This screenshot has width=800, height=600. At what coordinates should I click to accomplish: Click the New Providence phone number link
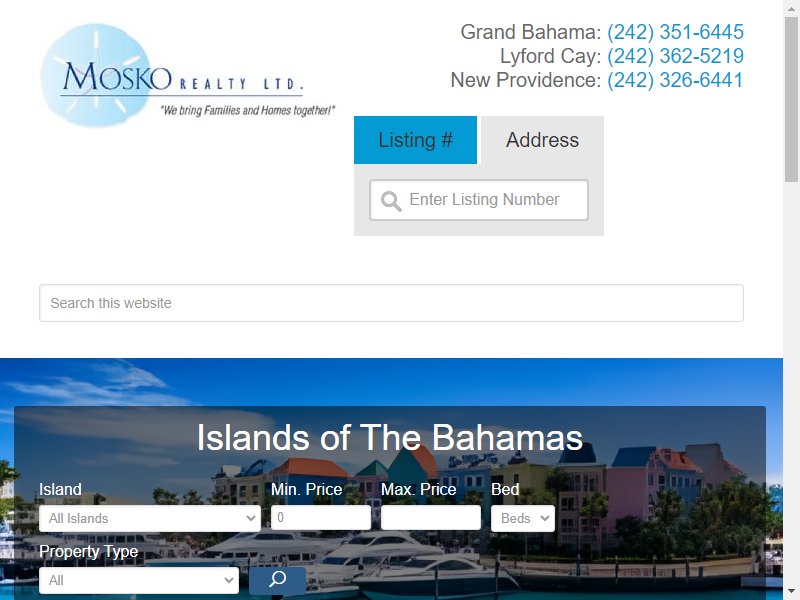[675, 80]
